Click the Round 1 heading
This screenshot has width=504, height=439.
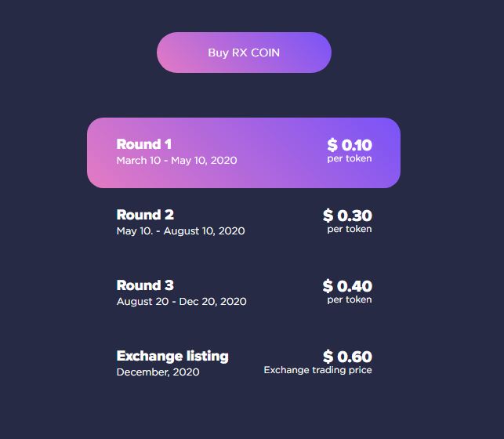[x=144, y=144]
